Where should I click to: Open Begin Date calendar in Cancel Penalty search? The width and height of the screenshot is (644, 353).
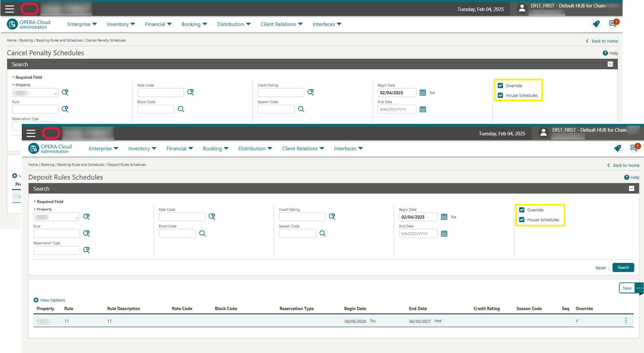[x=423, y=93]
